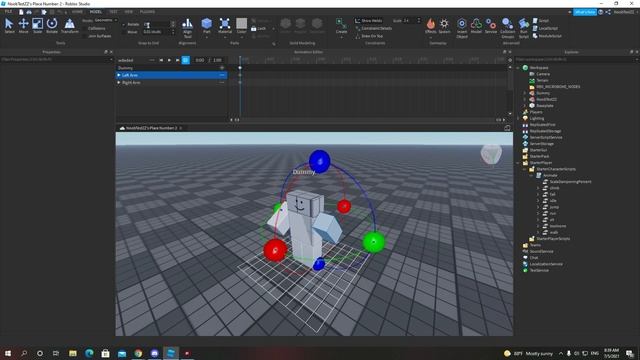Toggle Draw On Top
Viewport: 640px width, 360px height.
(369, 36)
